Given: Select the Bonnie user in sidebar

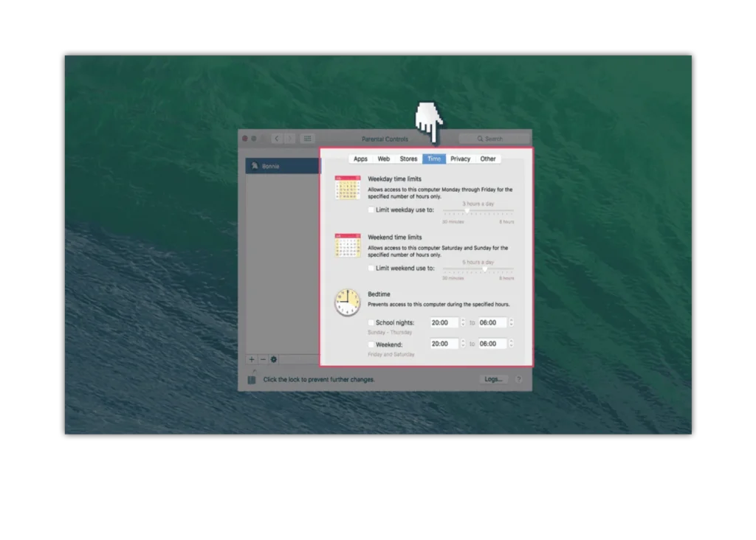Looking at the screenshot, I should 283,166.
